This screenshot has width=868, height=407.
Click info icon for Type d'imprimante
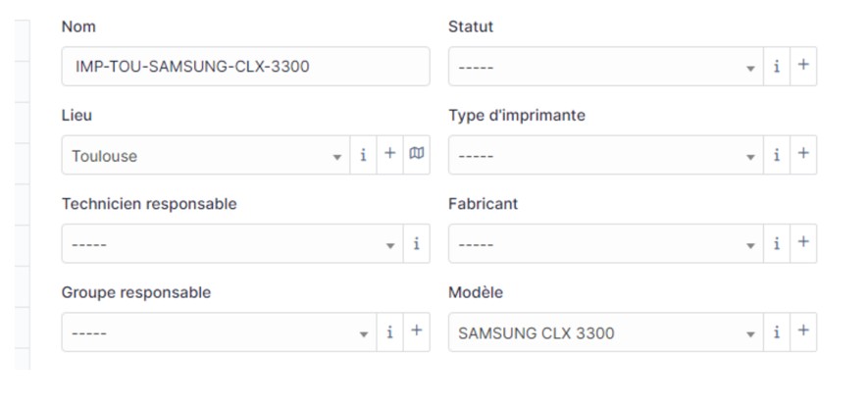coord(777,155)
